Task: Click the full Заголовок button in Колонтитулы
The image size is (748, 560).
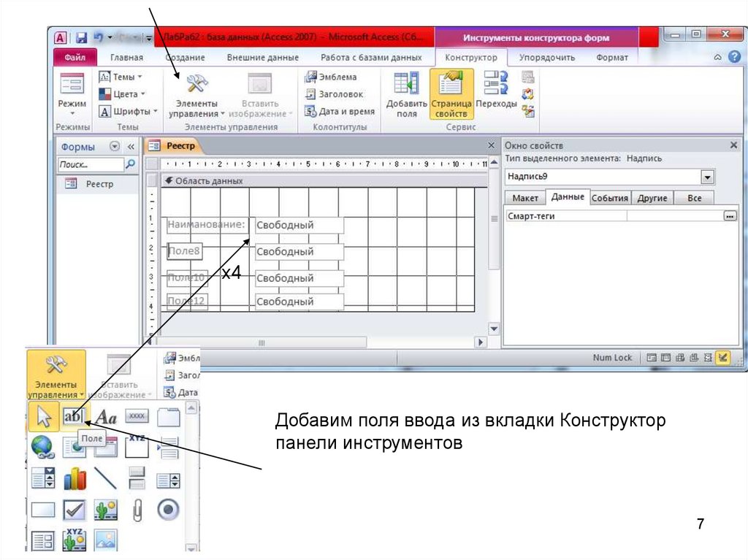Action: pos(335,94)
